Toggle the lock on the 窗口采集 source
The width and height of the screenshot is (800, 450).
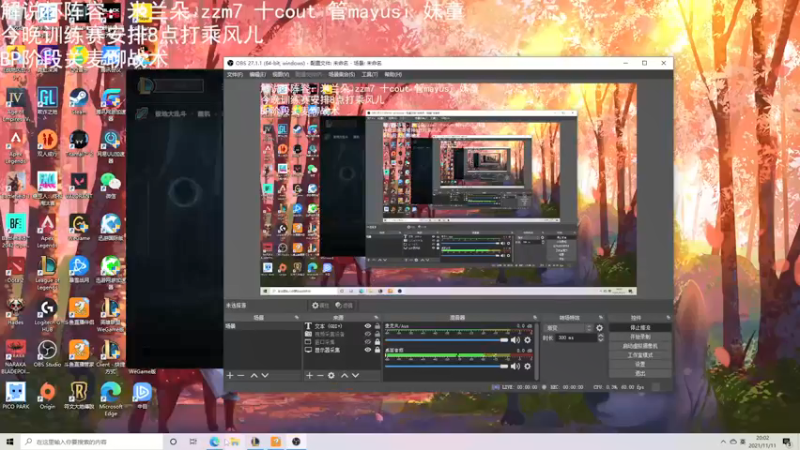[x=378, y=342]
